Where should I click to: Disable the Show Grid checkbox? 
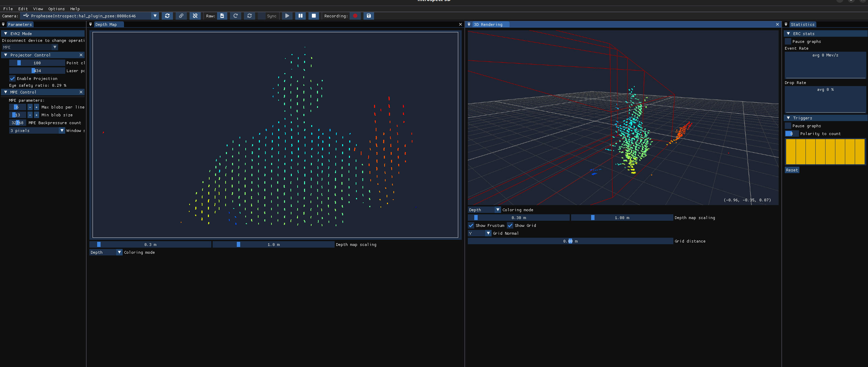510,226
